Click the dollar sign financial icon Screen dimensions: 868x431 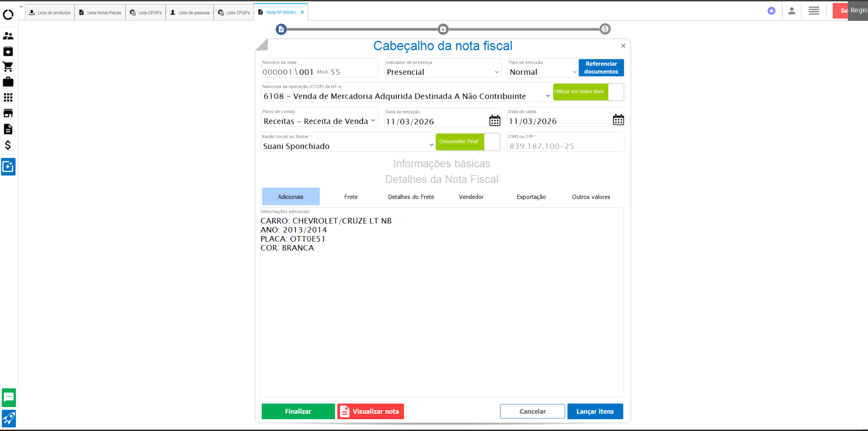click(8, 145)
